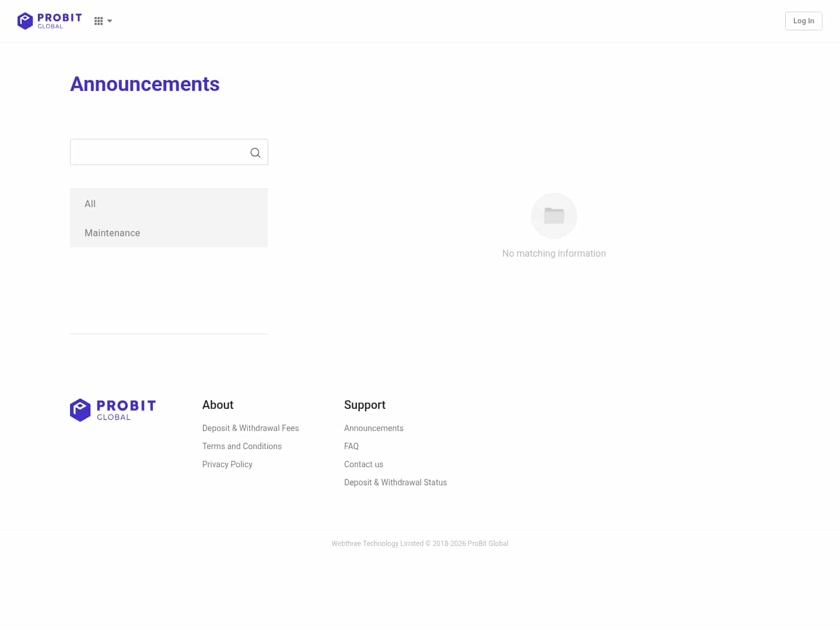This screenshot has width=840, height=630.
Task: Click the hexagon logo mark in footer
Action: click(x=80, y=409)
